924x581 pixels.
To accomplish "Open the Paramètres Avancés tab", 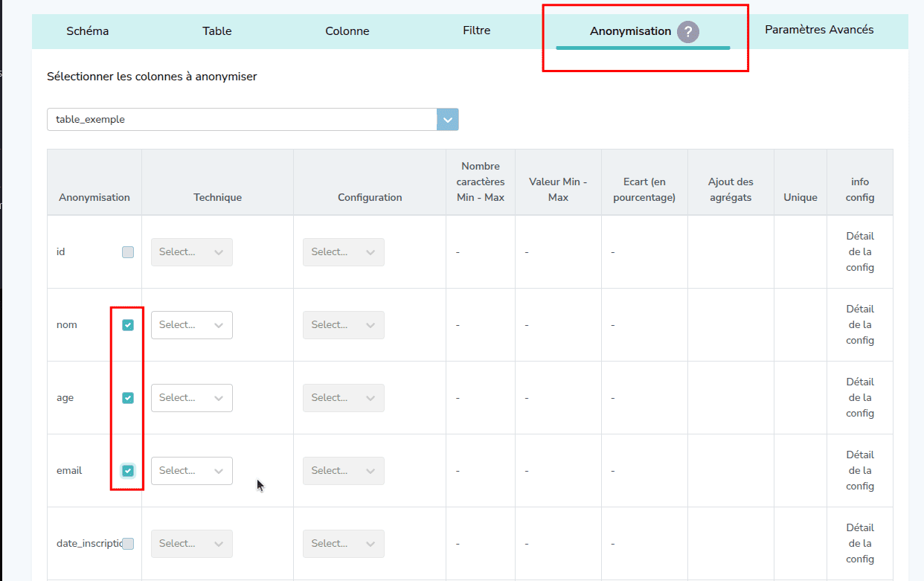I will [819, 31].
